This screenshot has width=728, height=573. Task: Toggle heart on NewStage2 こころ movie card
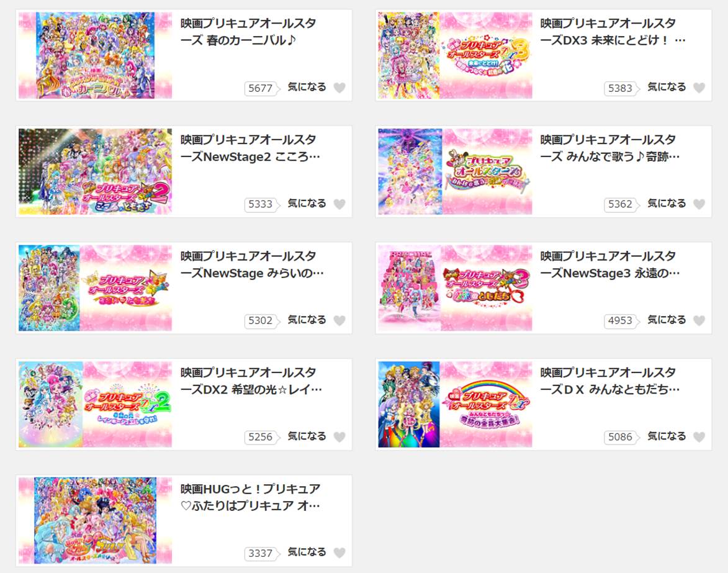[339, 204]
